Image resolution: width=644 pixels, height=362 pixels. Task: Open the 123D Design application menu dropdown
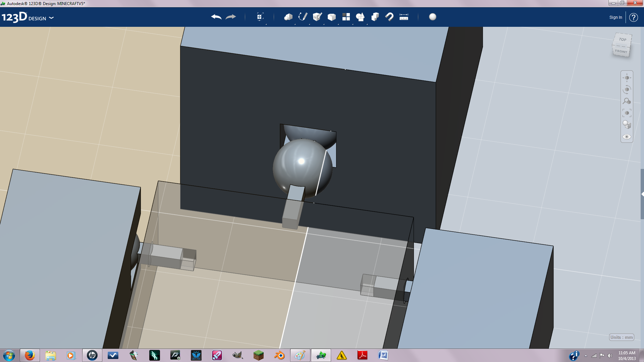click(x=51, y=18)
